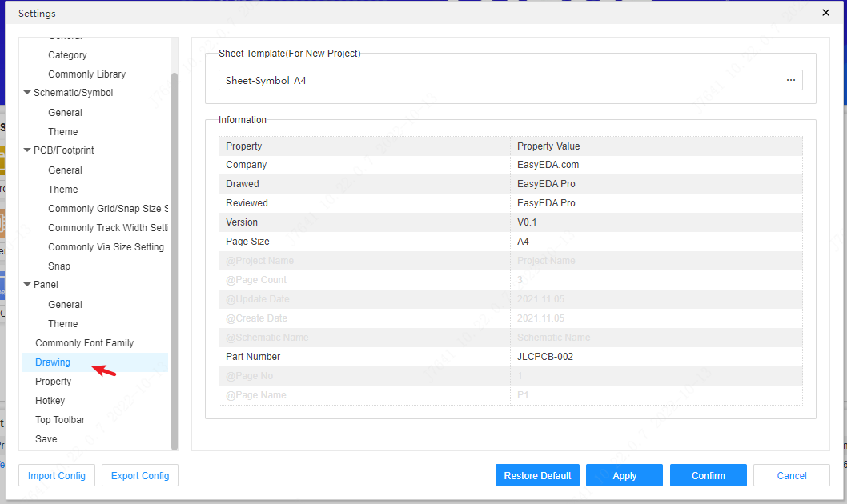Select Category in the settings sidebar
Screen dimensions: 847x504
[67, 54]
